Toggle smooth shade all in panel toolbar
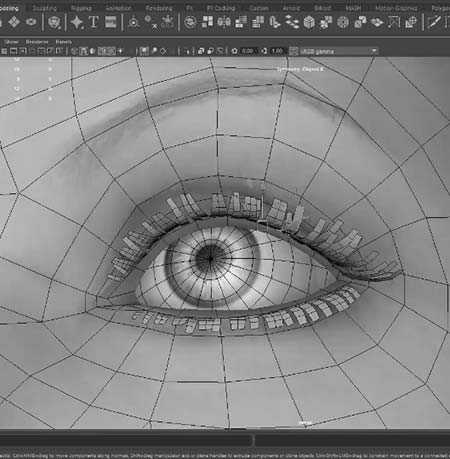 pos(84,51)
